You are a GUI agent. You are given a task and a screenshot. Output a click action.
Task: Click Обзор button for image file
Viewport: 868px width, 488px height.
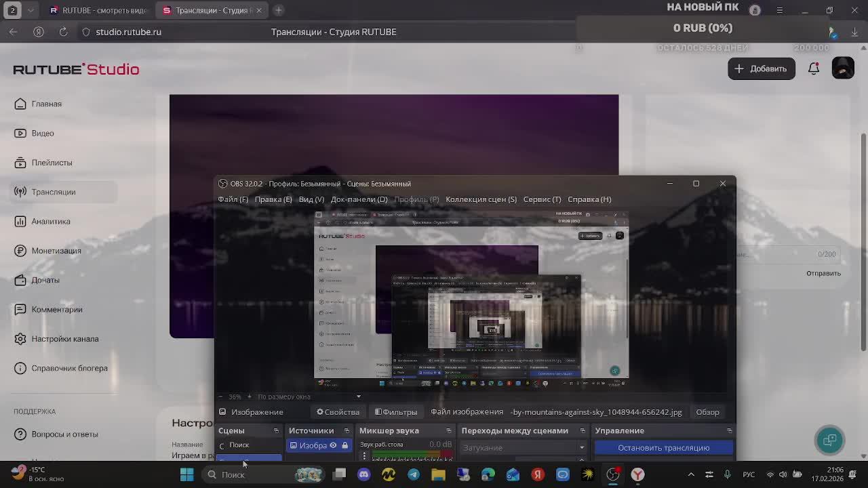pos(707,412)
